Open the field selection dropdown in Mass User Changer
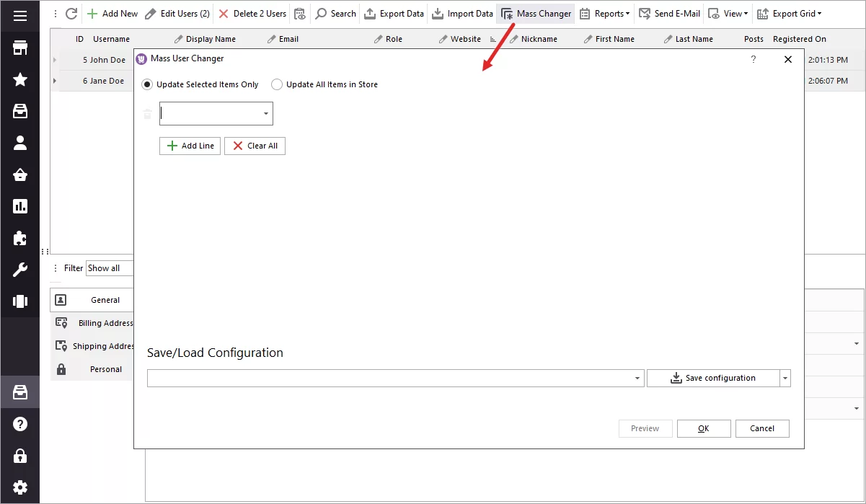The height and width of the screenshot is (504, 866). [x=265, y=113]
